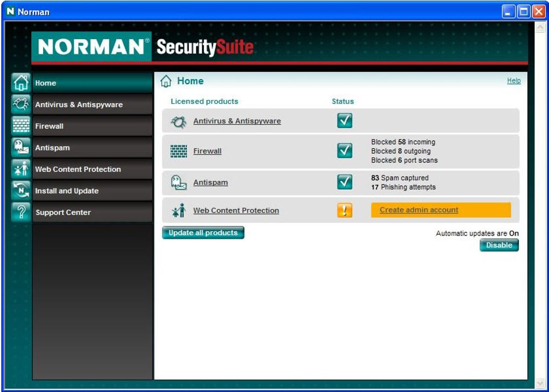Click the '17 Phishing attempts' text
The image size is (549, 392).
coord(403,187)
